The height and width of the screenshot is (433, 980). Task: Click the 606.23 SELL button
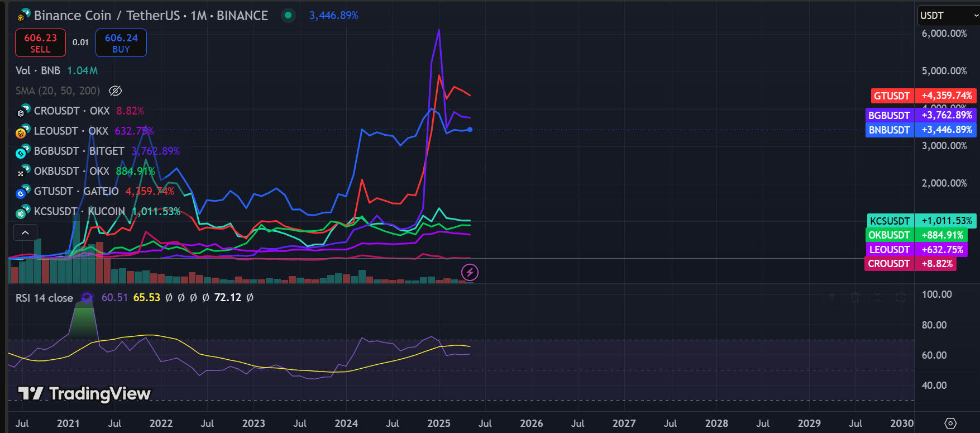point(40,43)
